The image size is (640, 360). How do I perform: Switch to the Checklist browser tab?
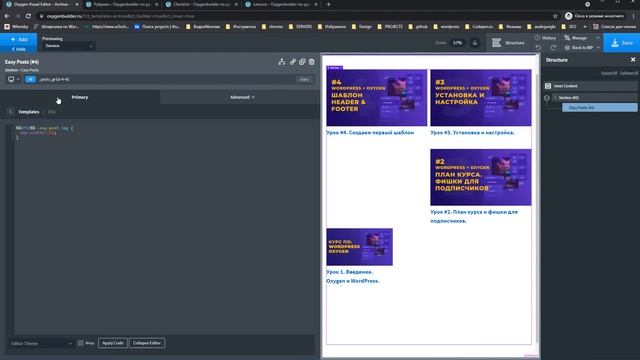201,4
